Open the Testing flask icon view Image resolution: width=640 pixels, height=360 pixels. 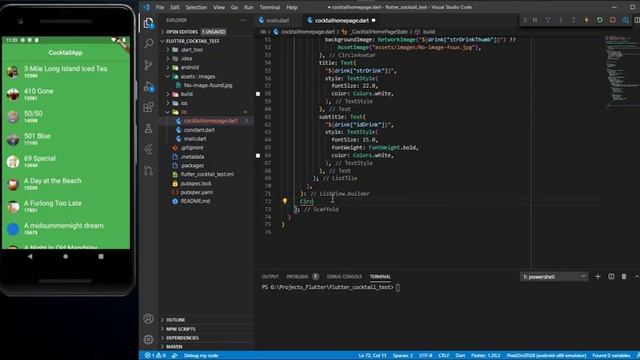click(x=149, y=129)
